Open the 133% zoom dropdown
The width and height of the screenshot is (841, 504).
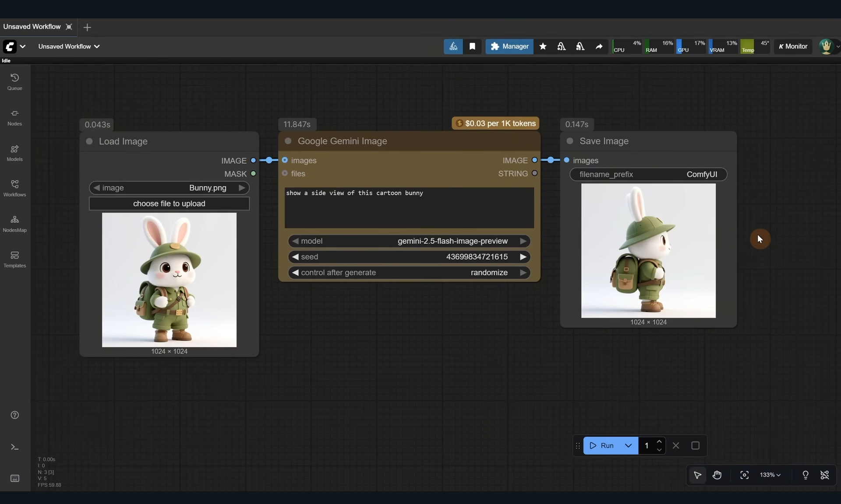click(x=770, y=475)
